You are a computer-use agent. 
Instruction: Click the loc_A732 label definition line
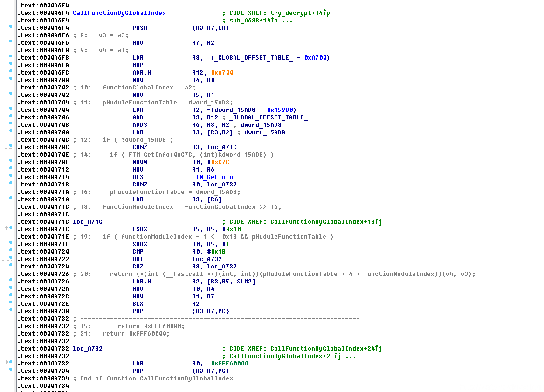[87, 349]
